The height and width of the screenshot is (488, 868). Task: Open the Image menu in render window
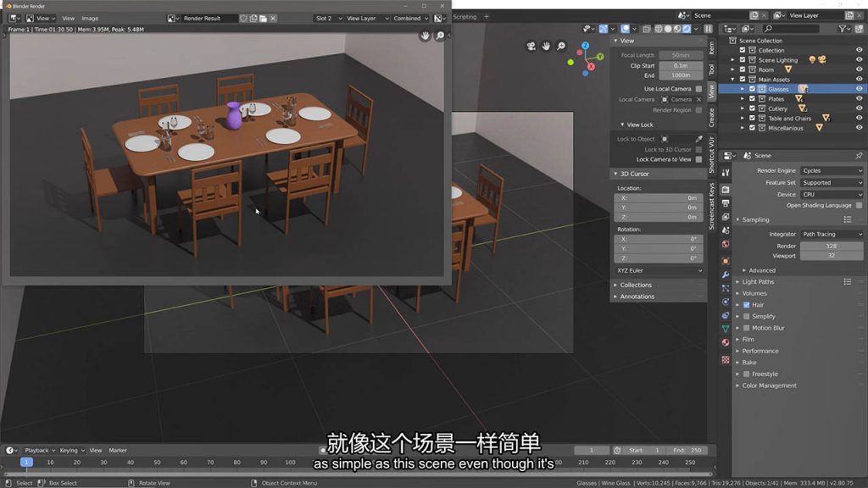pos(90,18)
